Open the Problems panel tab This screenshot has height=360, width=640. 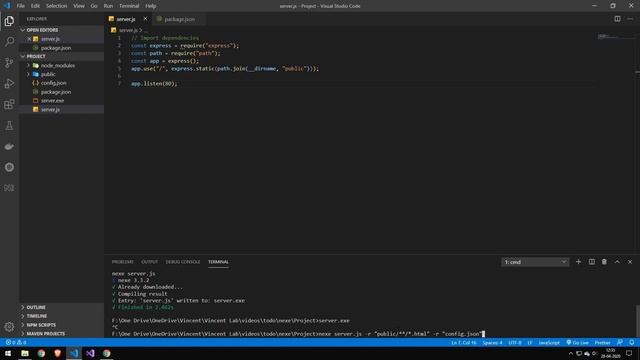122,262
